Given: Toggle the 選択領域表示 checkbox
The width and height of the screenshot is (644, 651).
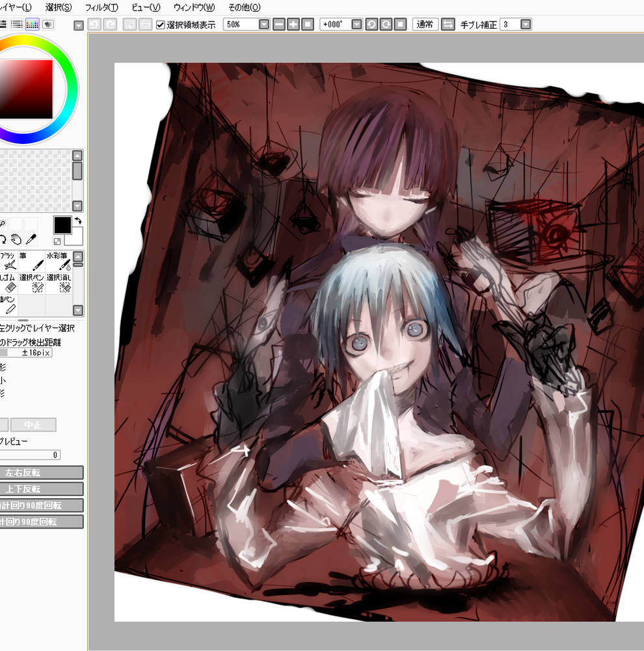Looking at the screenshot, I should [x=161, y=25].
